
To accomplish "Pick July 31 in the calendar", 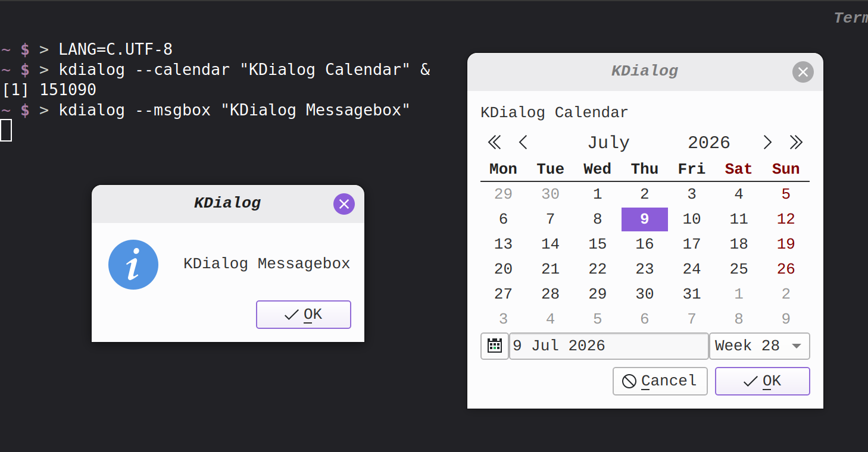I will [x=692, y=294].
